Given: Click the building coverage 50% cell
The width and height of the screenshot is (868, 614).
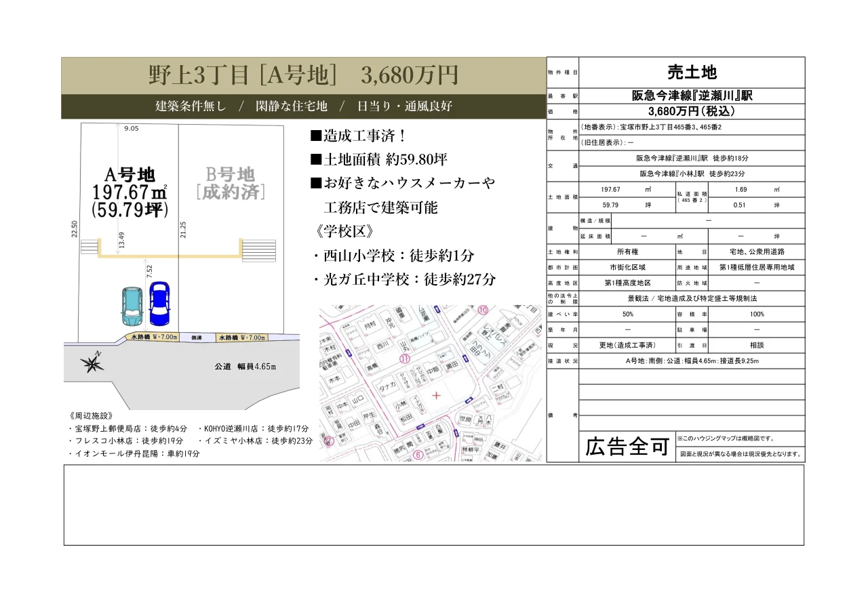Looking at the screenshot, I should [627, 314].
